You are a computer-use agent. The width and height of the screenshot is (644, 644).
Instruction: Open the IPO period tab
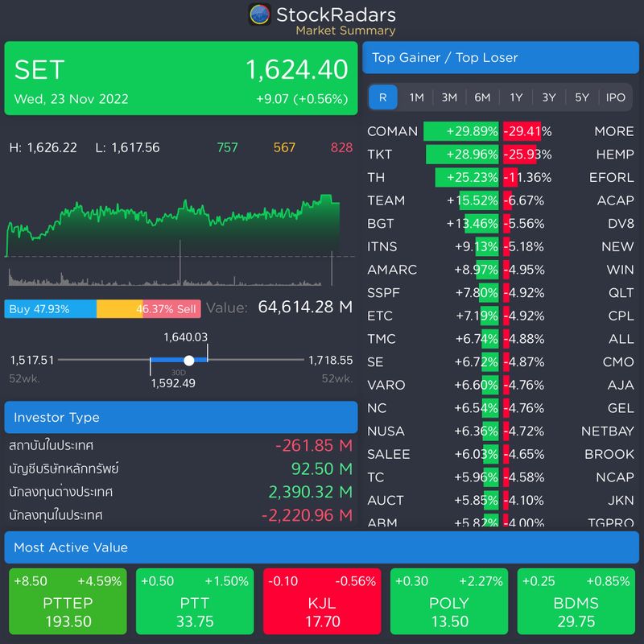tap(615, 97)
